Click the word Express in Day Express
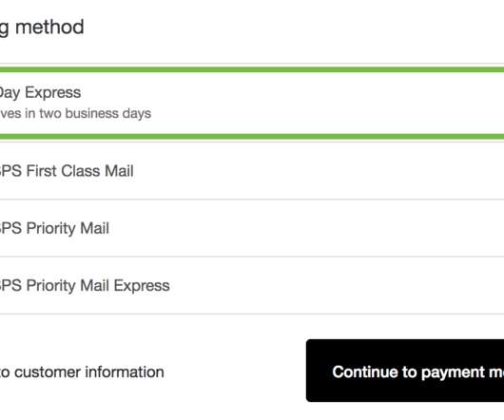 [x=53, y=93]
